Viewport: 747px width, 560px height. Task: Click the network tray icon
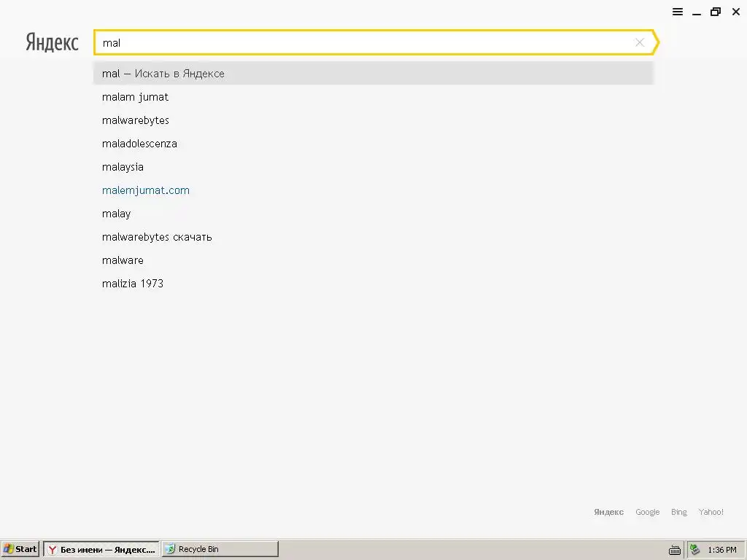[x=695, y=550]
